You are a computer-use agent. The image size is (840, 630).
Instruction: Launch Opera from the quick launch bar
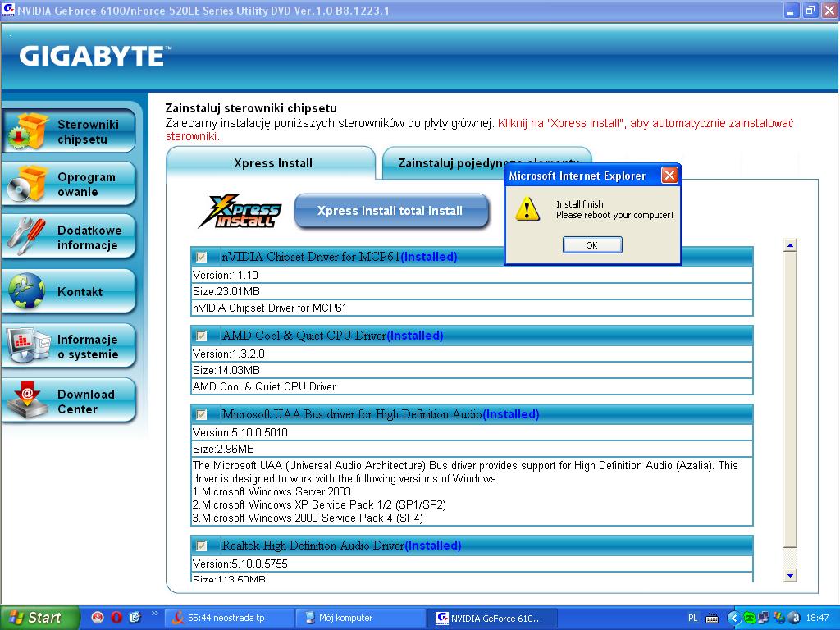(116, 618)
